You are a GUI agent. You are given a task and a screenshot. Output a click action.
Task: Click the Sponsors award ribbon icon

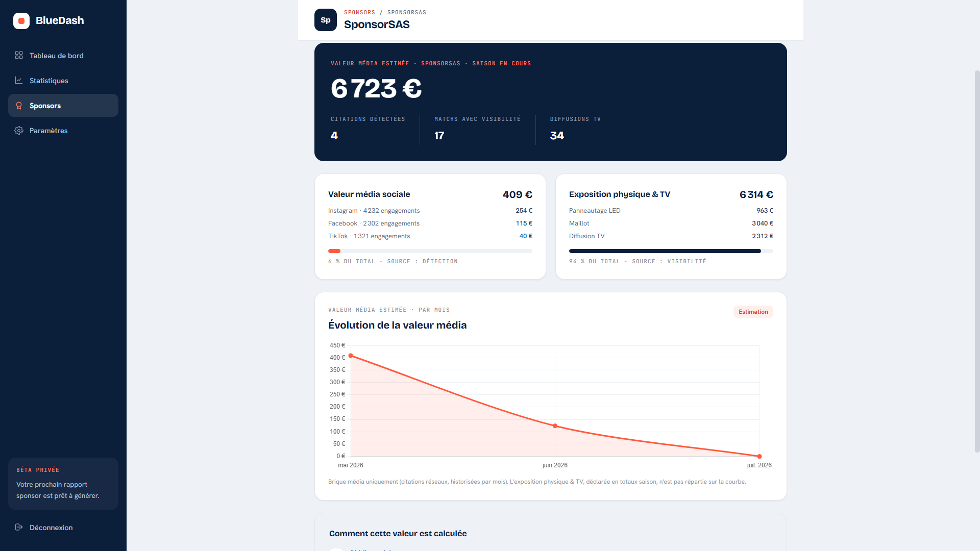click(x=19, y=106)
